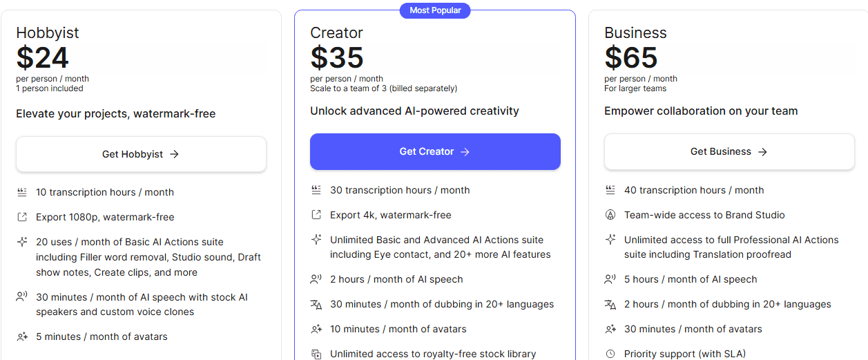Click AI speech icon beside 5 hours / month
Screen dimensions: 868x360
(610, 279)
